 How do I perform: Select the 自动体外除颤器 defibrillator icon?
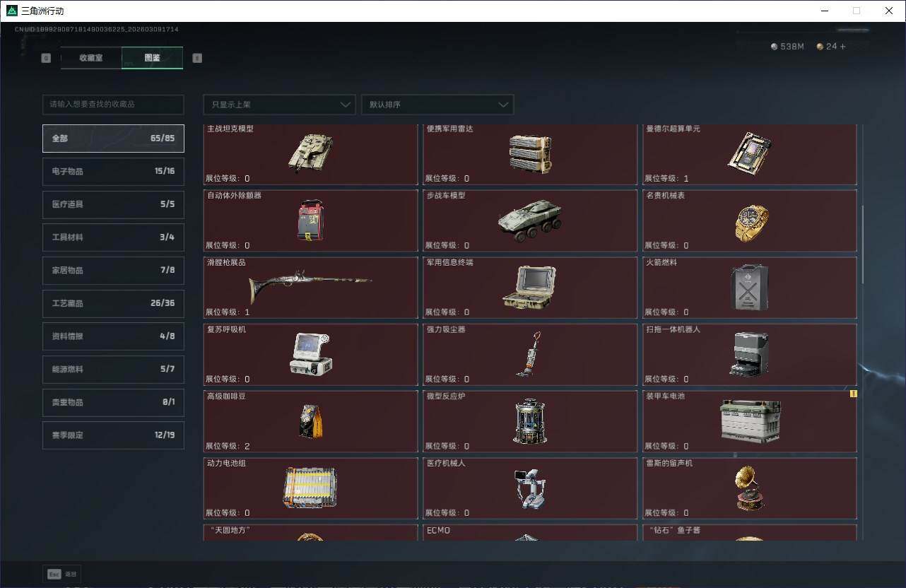tap(310, 220)
